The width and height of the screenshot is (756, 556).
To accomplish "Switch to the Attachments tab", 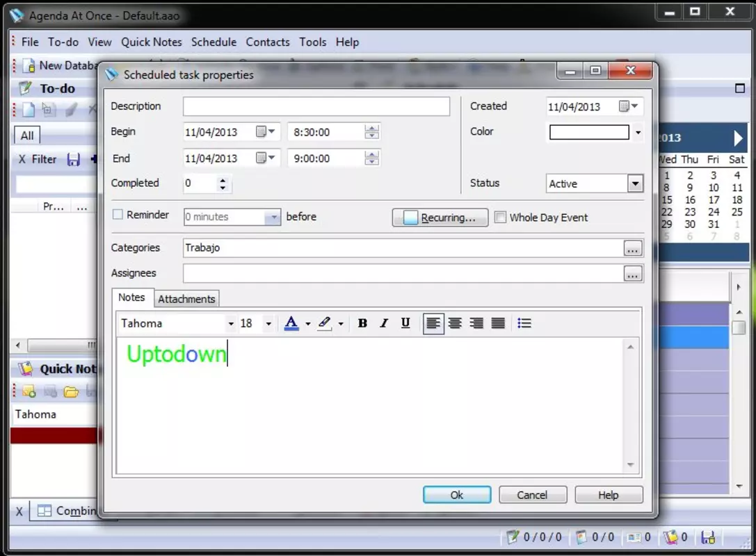I will [x=186, y=300].
